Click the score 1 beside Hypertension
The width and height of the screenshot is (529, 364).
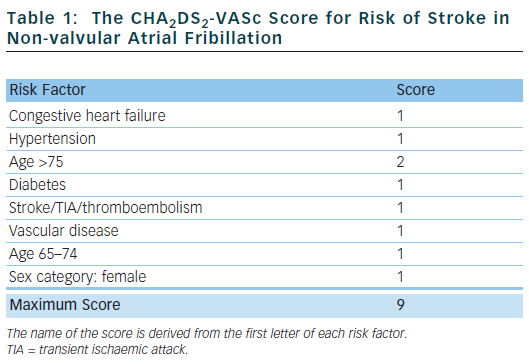click(400, 139)
